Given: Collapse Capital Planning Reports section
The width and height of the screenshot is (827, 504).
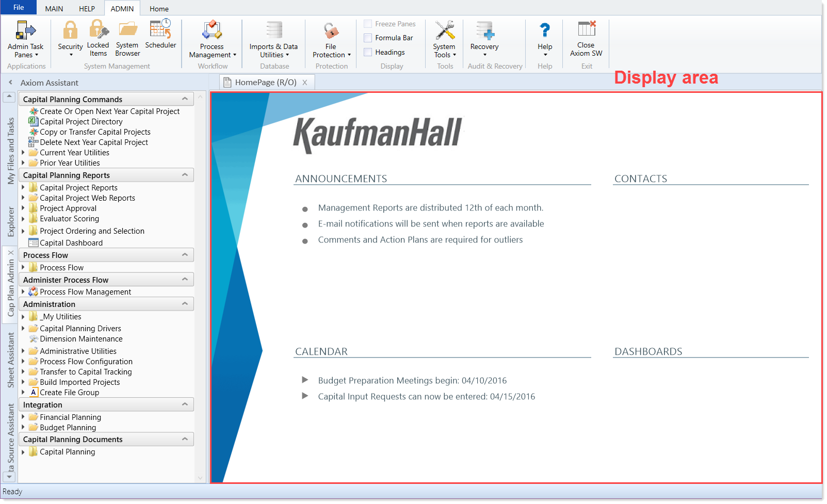Looking at the screenshot, I should (x=185, y=175).
